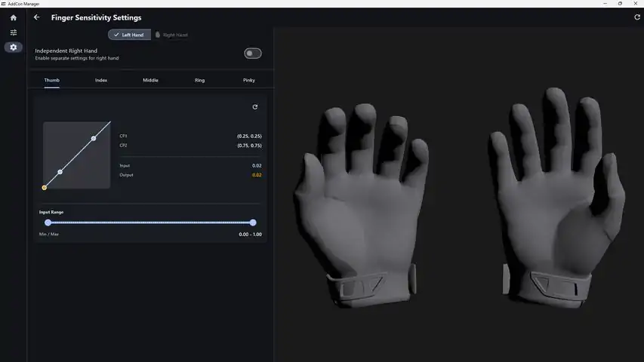
Task: Switch to the Pinky tab
Action: (249, 80)
